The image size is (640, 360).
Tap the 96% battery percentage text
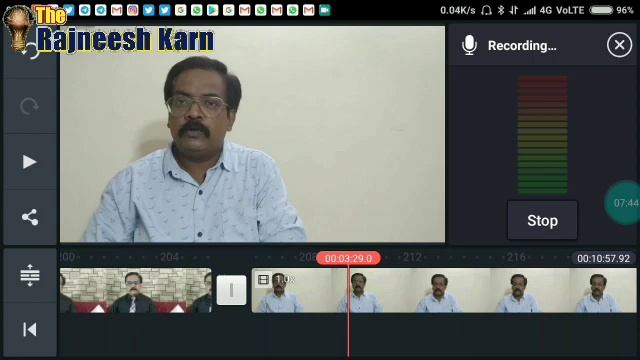click(x=625, y=10)
